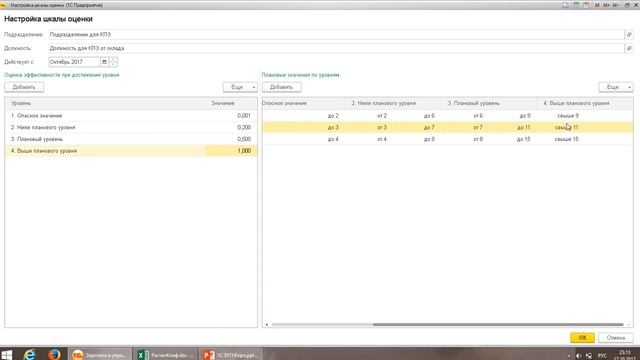The width and height of the screenshot is (640, 360).
Task: Confirm with the OK button
Action: pos(582,338)
